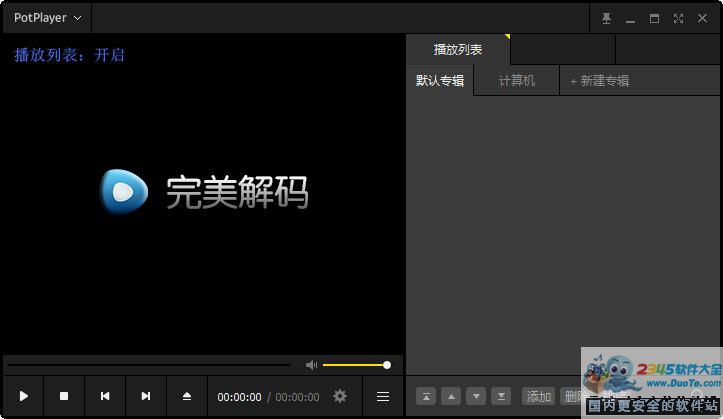The height and width of the screenshot is (419, 723).
Task: Select the 播放列表 panel tab
Action: [x=458, y=49]
